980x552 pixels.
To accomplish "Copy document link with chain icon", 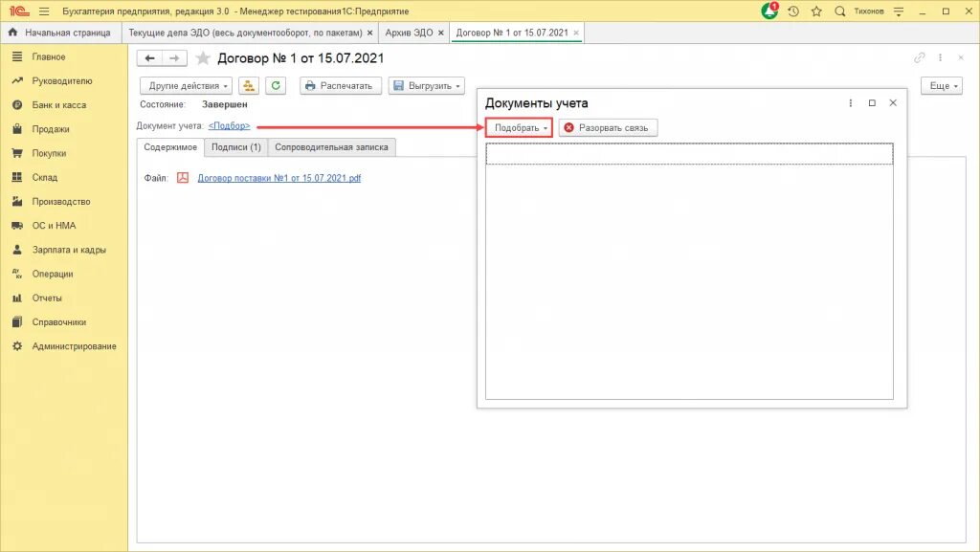I will (919, 57).
